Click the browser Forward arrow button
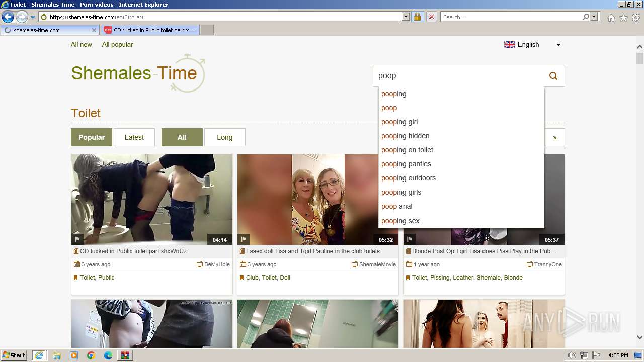The width and height of the screenshot is (644, 362). pyautogui.click(x=21, y=17)
